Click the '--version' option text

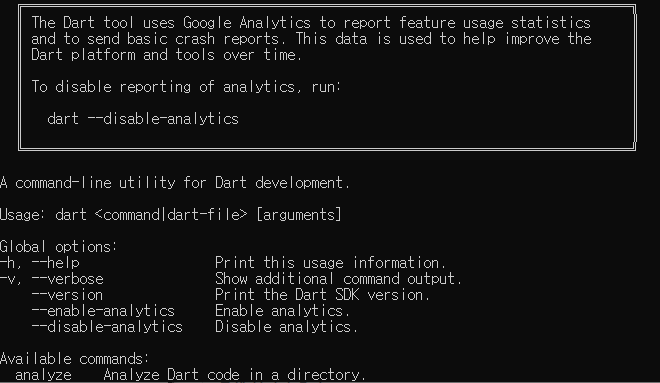pos(67,295)
